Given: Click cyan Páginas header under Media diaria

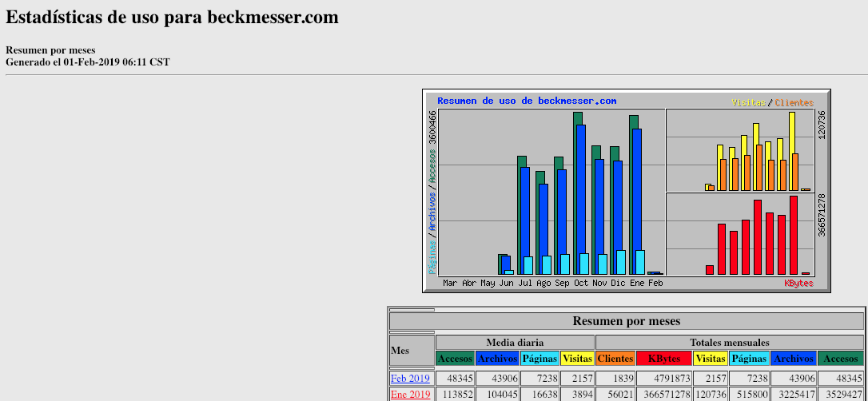Looking at the screenshot, I should coord(540,359).
